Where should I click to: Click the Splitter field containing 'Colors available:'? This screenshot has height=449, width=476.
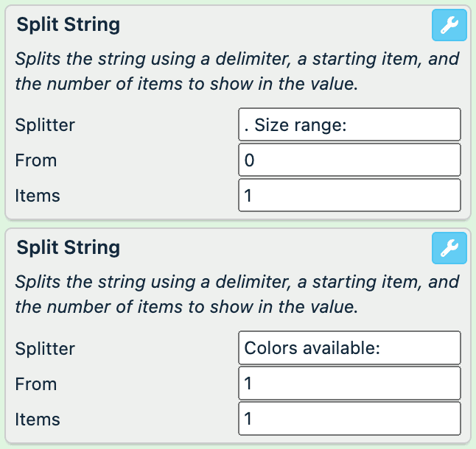coord(349,348)
